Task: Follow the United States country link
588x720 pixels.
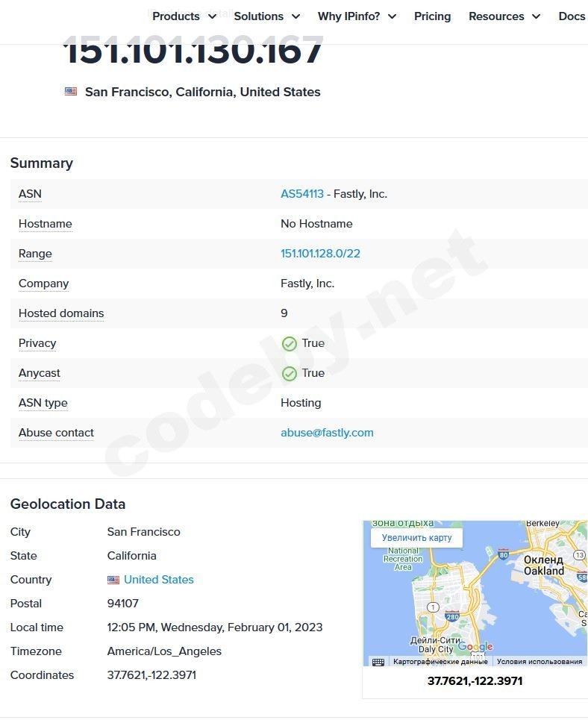Action: click(159, 580)
